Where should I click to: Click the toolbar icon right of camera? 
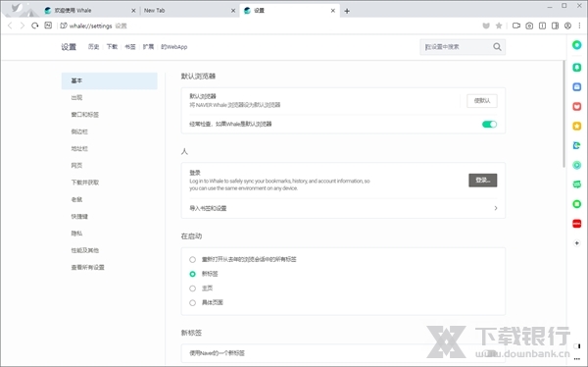click(542, 26)
